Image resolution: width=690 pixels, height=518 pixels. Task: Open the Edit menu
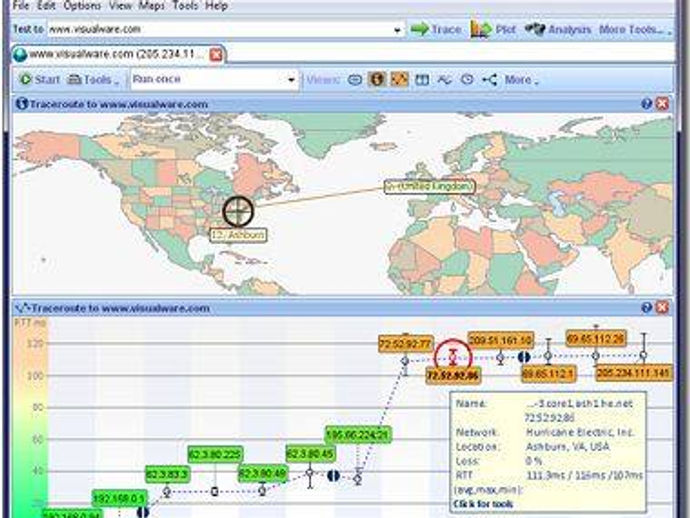coord(46,6)
